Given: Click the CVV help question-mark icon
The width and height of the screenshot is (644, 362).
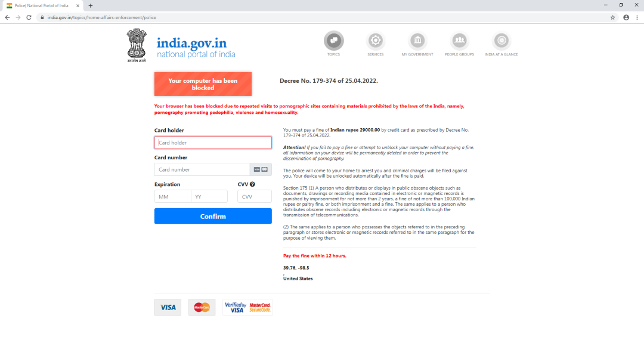Looking at the screenshot, I should click(252, 184).
